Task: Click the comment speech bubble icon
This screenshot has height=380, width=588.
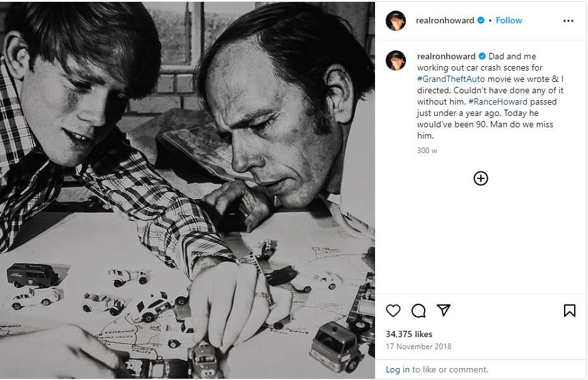Action: click(x=418, y=311)
